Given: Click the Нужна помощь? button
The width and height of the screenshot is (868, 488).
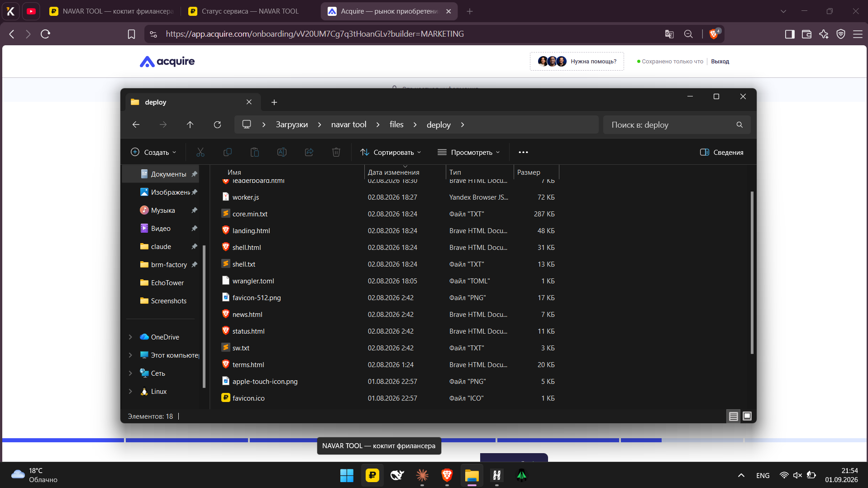Looking at the screenshot, I should click(577, 62).
